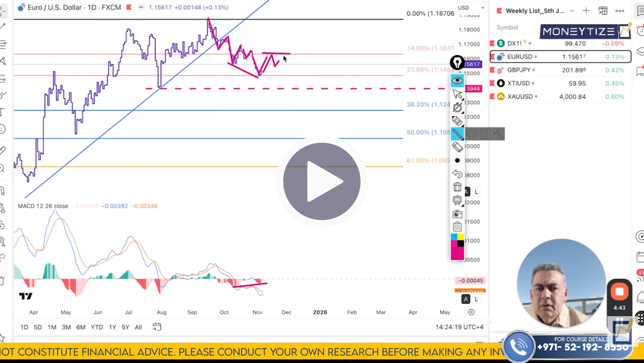644x363 pixels.
Task: Switch to the 1M timeframe tab
Action: 52,326
